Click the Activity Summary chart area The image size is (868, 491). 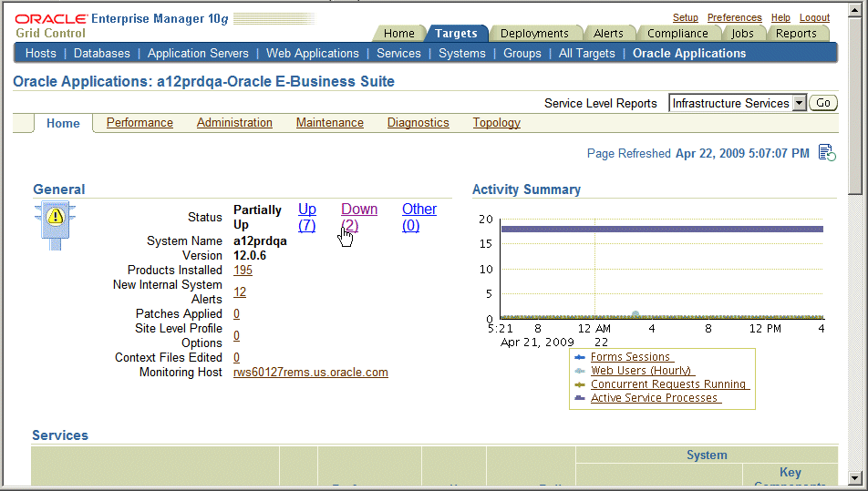662,268
